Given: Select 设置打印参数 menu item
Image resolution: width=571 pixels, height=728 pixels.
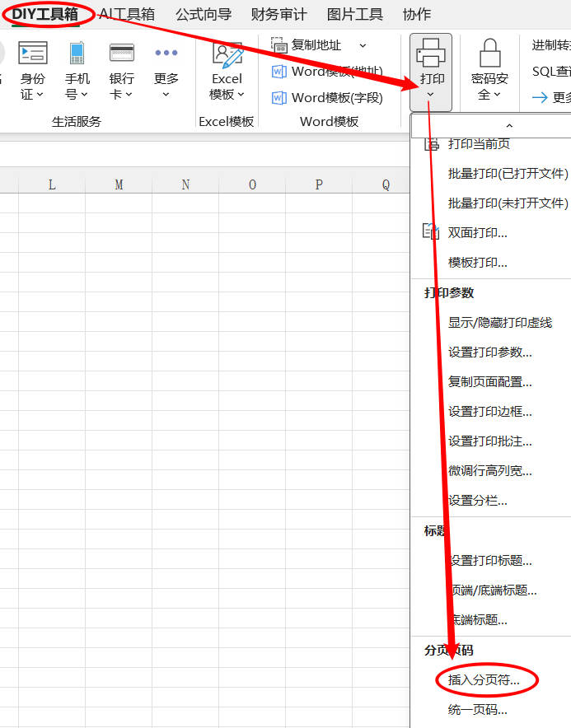Looking at the screenshot, I should 489,352.
